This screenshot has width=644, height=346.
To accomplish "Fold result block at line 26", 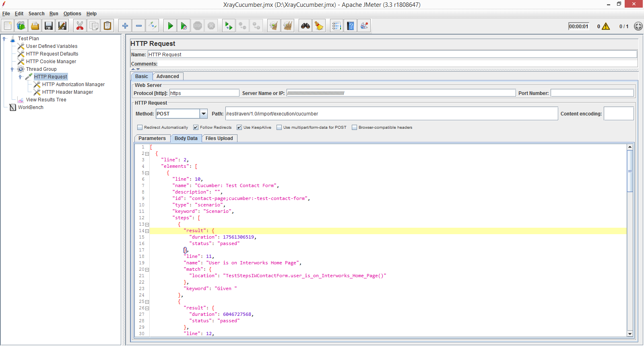I will 147,308.
